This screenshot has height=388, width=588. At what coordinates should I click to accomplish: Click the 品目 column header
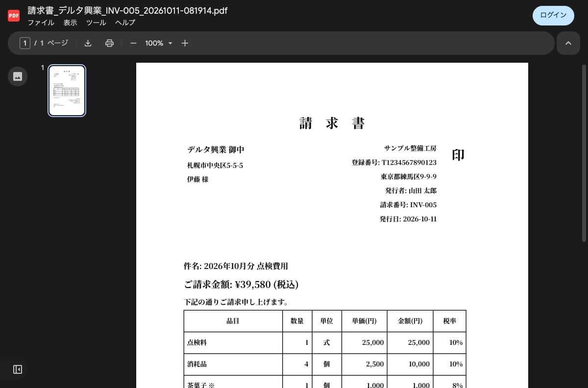(x=233, y=321)
